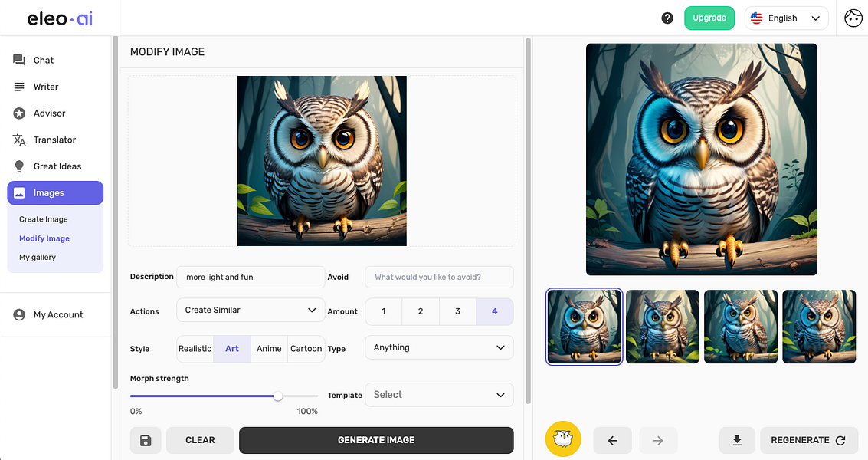Click the Upgrade button
The image size is (868, 460).
tap(709, 18)
